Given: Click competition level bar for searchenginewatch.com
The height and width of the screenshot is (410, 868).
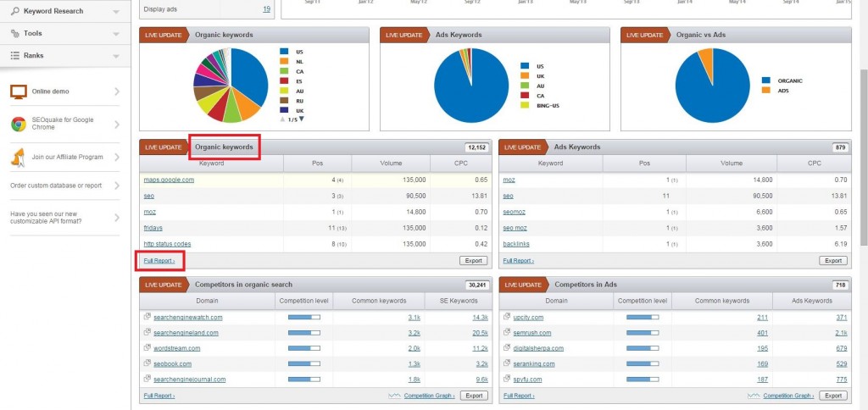Looking at the screenshot, I should (x=304, y=317).
